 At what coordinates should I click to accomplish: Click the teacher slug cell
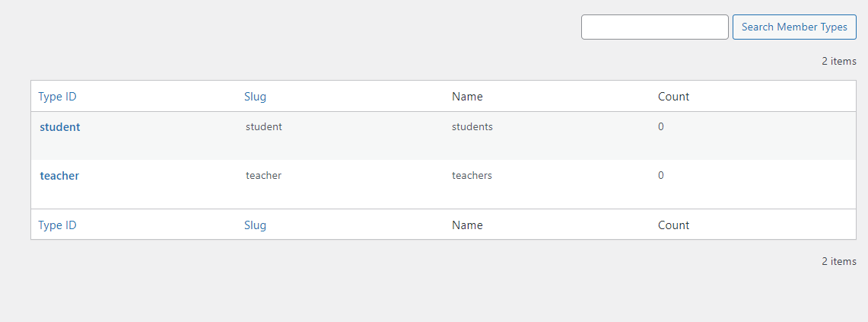tap(263, 176)
